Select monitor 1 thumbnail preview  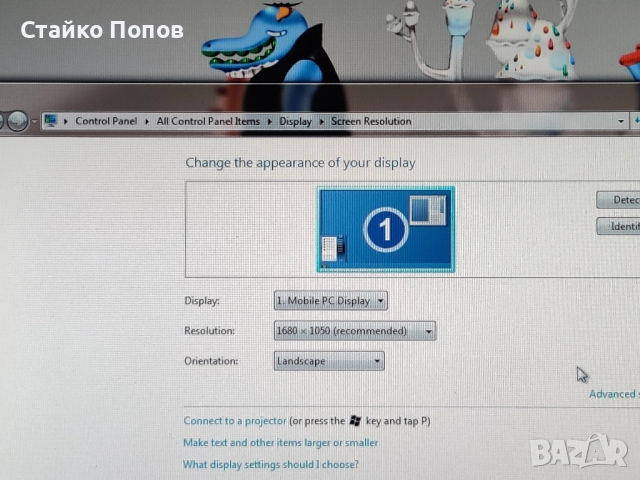pyautogui.click(x=386, y=229)
